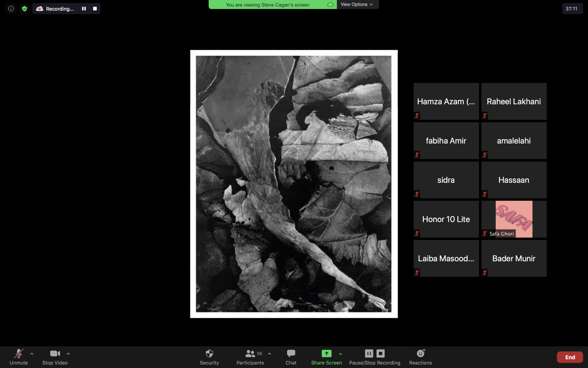Expand the View Options dropdown

[x=357, y=4]
